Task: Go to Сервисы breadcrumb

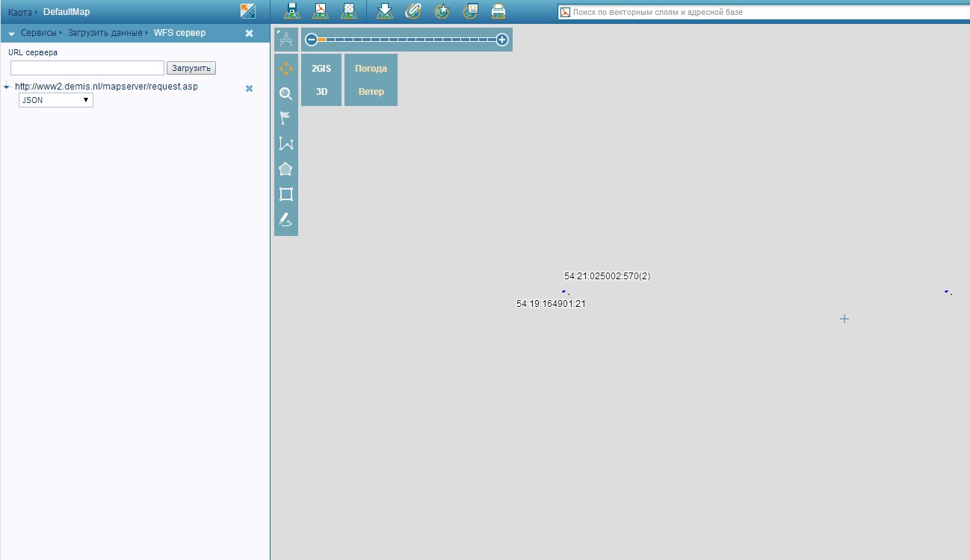Action: tap(38, 33)
